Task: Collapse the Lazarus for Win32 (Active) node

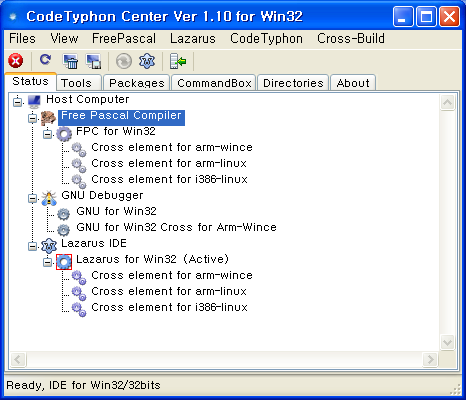Action: point(48,262)
